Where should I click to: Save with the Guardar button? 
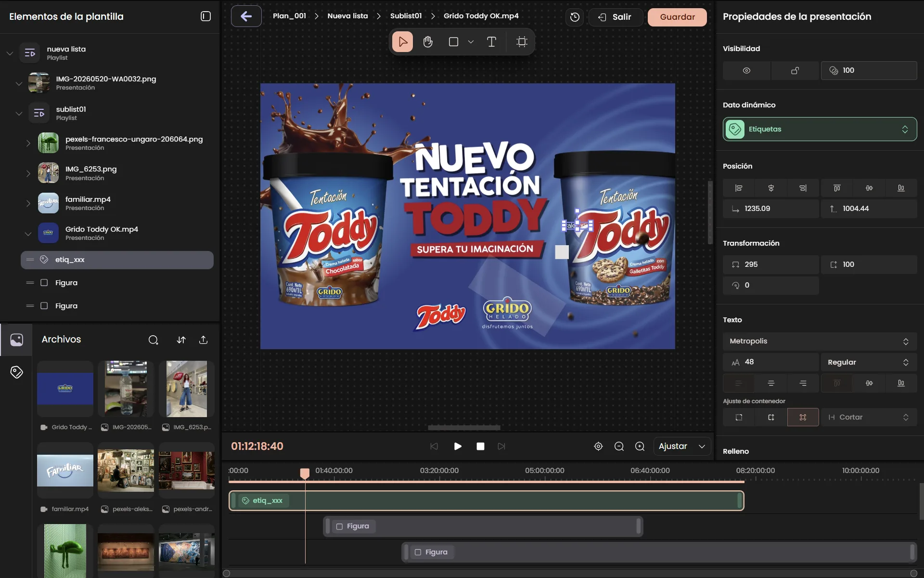677,17
